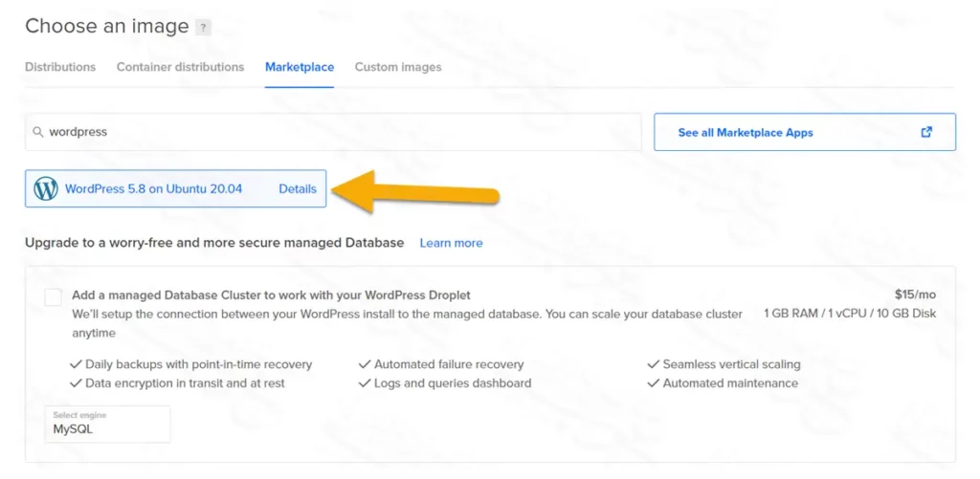
Task: Click the WordPress logo icon
Action: click(46, 189)
